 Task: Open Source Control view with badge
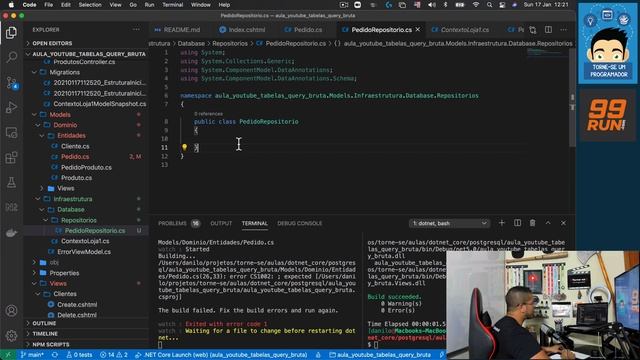point(11,83)
